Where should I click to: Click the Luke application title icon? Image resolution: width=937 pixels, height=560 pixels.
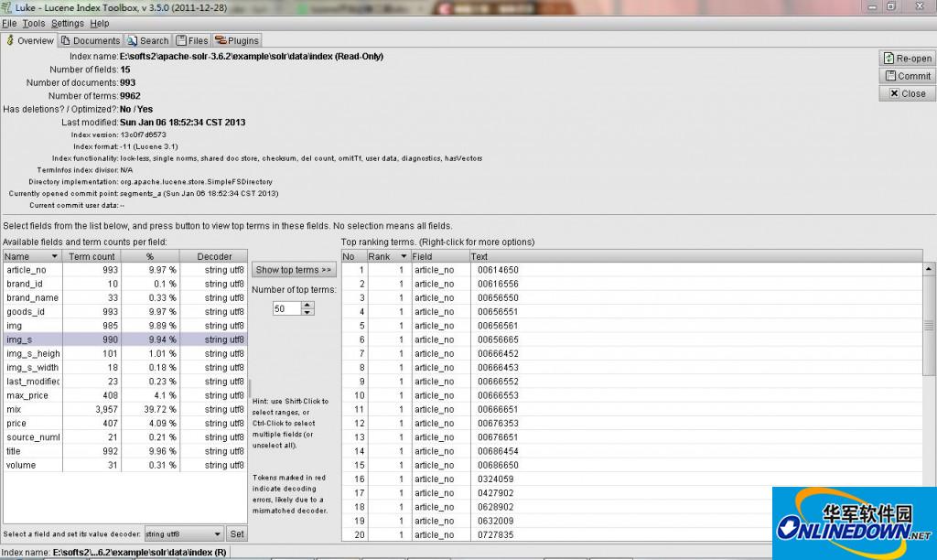pos(6,7)
